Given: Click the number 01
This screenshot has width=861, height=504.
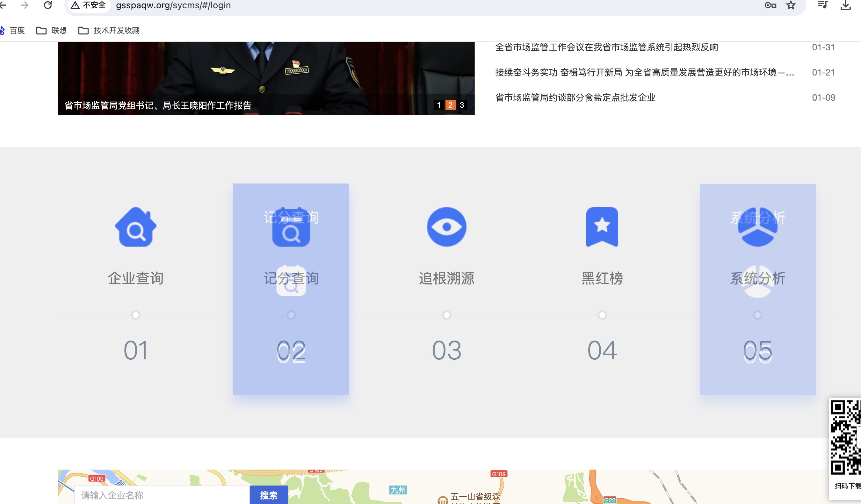Looking at the screenshot, I should tap(136, 350).
